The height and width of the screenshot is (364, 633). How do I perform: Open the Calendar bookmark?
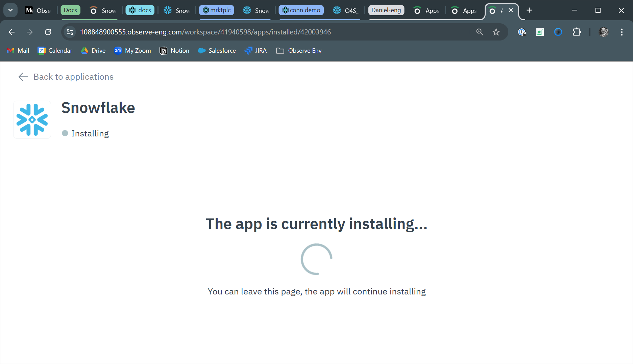[x=55, y=51]
